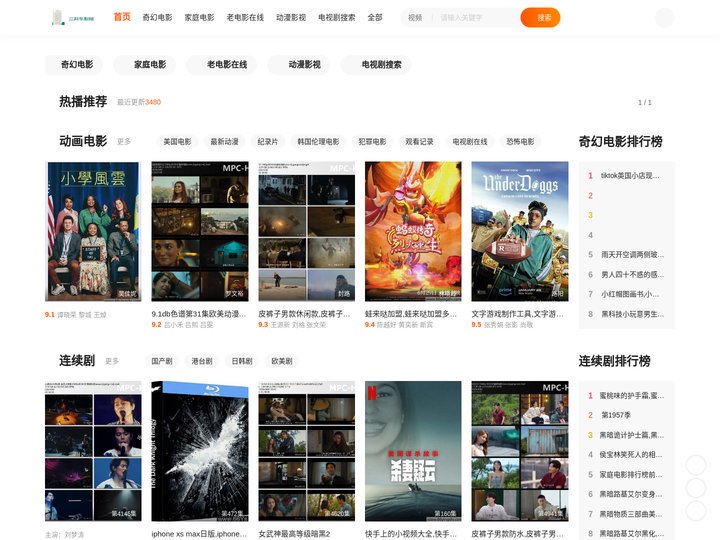Image resolution: width=720 pixels, height=540 pixels.
Task: Select the 观看记录 tag
Action: (419, 141)
